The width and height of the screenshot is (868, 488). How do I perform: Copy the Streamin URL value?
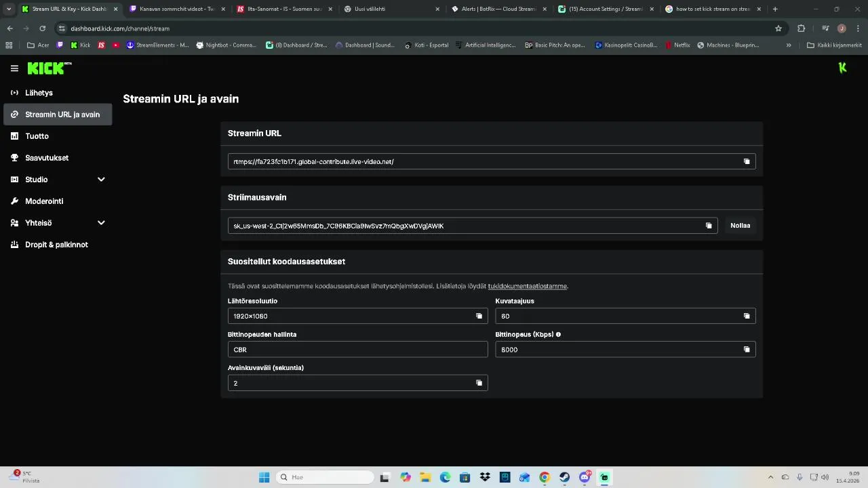pyautogui.click(x=747, y=161)
